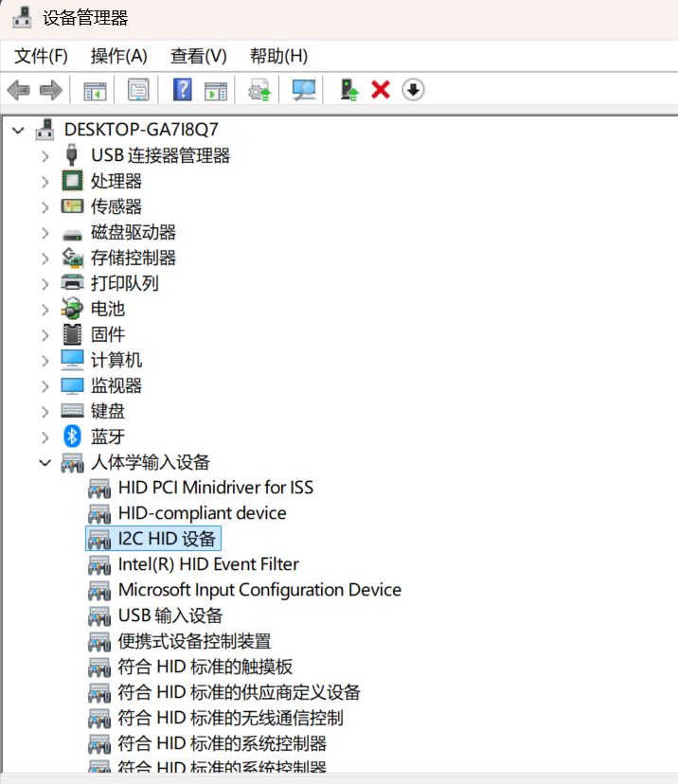Select the I2C HID 设备 entry

coord(167,539)
